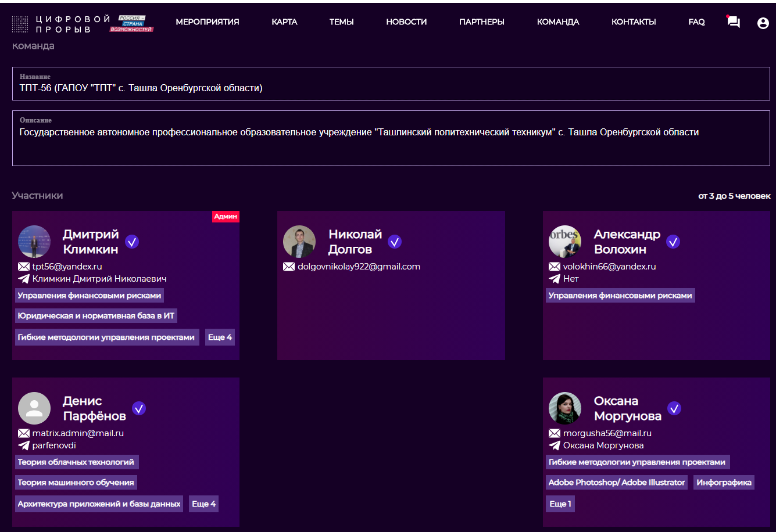Screen dimensions: 776x532
Task: Click the team Название input field
Action: 391,84
